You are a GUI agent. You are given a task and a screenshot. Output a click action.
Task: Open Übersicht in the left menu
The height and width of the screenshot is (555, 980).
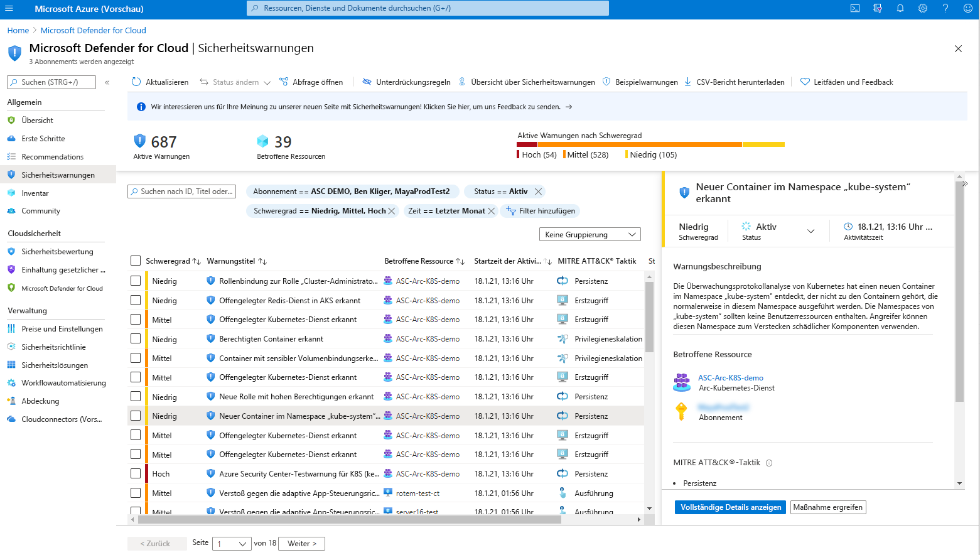tap(37, 120)
